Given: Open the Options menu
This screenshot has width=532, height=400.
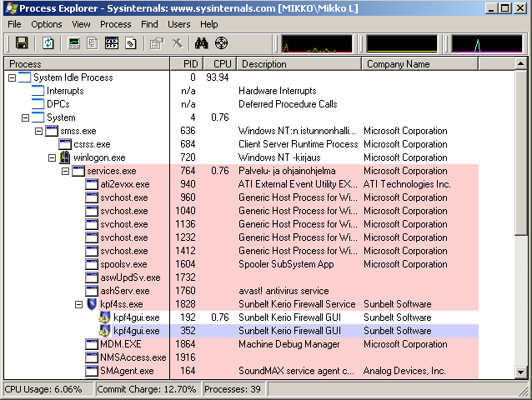Looking at the screenshot, I should (x=47, y=24).
